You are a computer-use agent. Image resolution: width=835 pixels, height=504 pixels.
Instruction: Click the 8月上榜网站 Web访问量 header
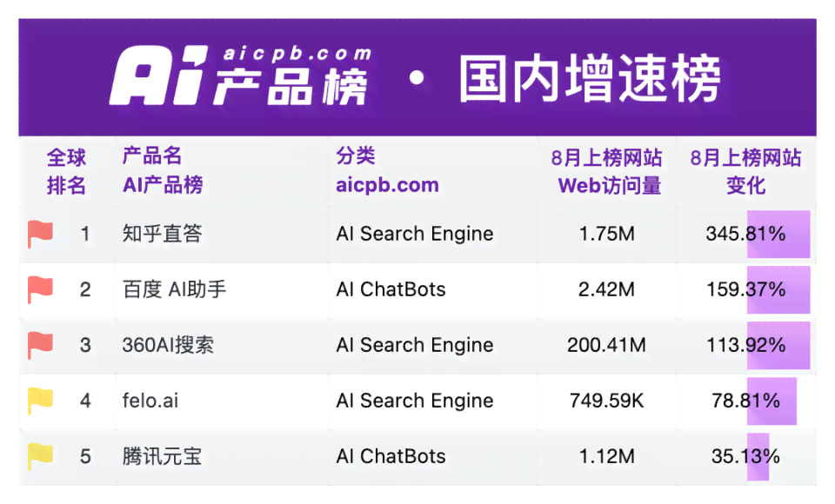pyautogui.click(x=606, y=171)
